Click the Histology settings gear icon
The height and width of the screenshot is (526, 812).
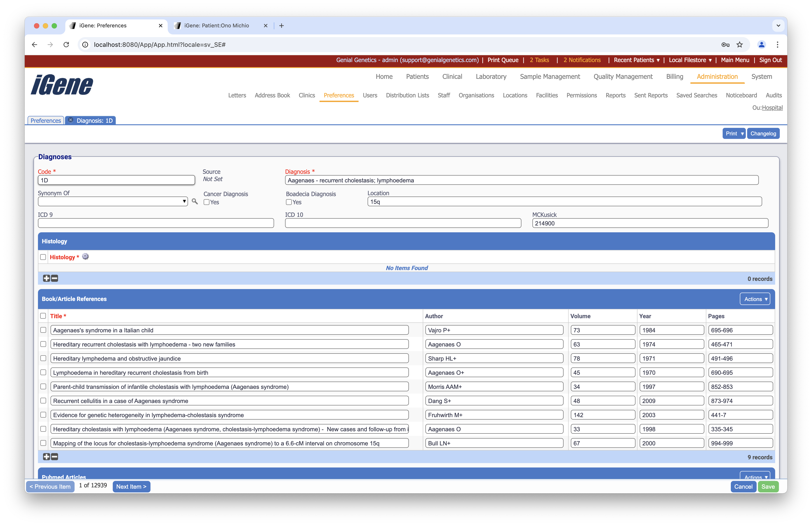click(x=85, y=257)
